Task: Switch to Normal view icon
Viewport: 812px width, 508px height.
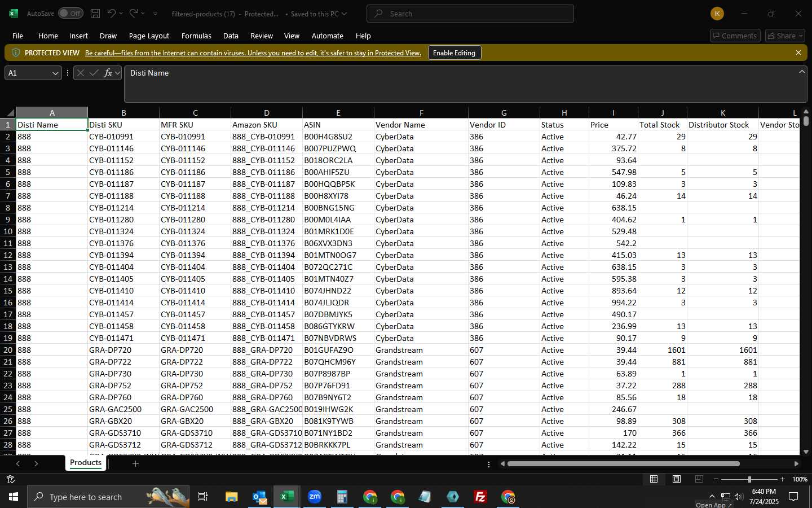Action: pos(654,479)
